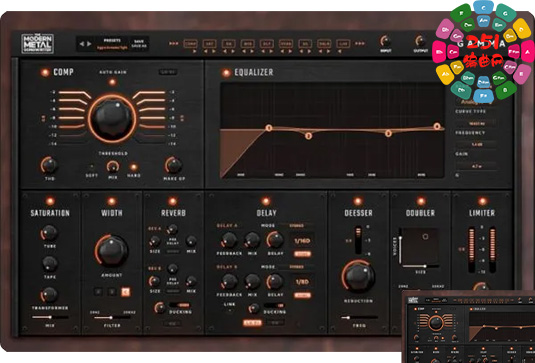Select SAT in the signal chain

[x=209, y=43]
